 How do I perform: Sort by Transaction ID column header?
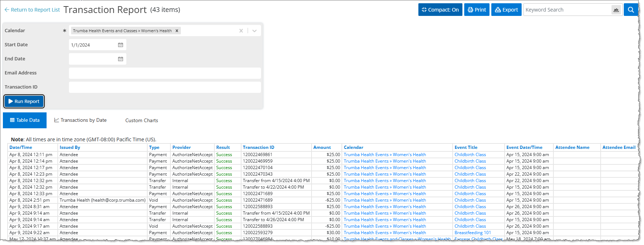point(258,147)
